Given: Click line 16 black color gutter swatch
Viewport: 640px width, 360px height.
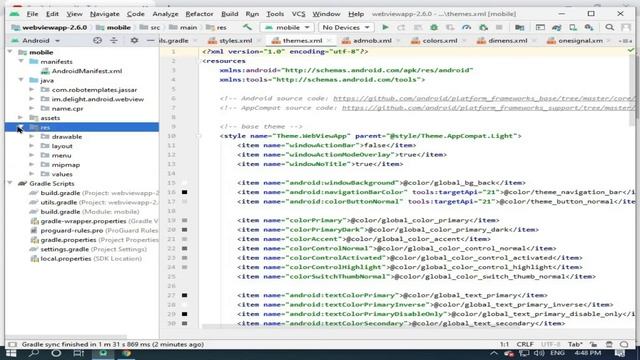Looking at the screenshot, I should click(184, 192).
